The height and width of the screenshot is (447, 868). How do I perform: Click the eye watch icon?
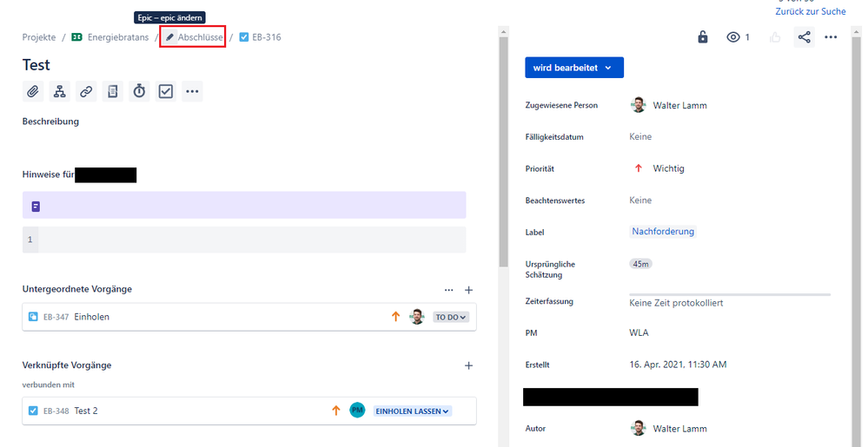click(x=733, y=37)
